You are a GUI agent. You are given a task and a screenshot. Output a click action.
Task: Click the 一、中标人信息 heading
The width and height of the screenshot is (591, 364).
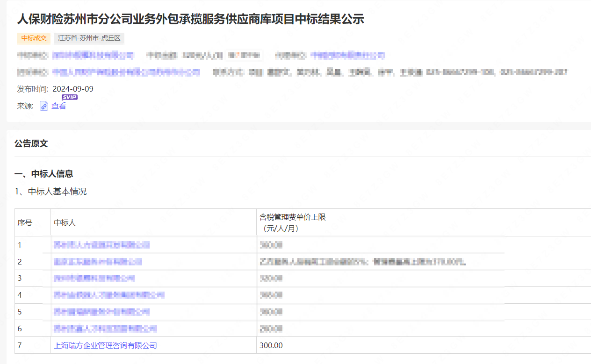[x=43, y=174]
